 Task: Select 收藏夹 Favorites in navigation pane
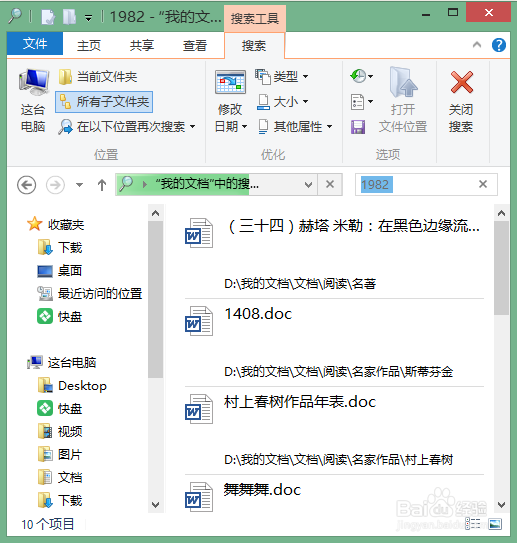coord(56,225)
